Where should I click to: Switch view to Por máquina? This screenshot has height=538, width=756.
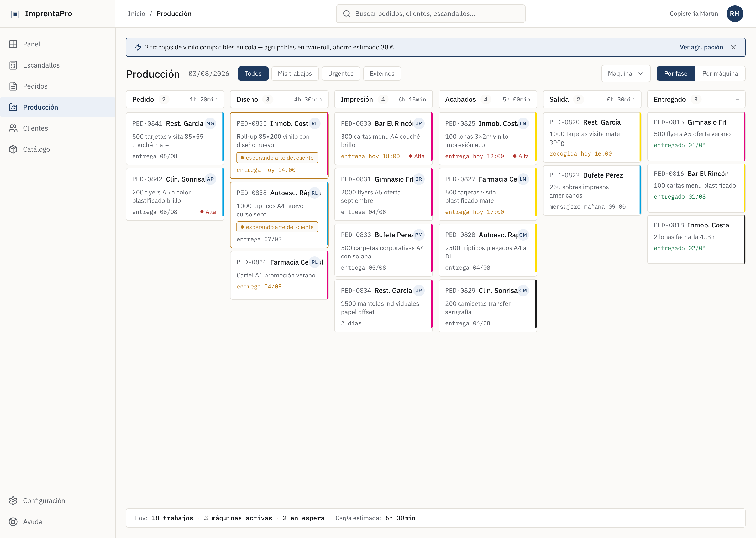pos(720,74)
